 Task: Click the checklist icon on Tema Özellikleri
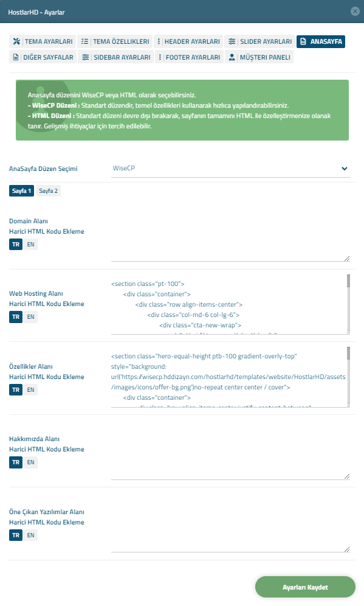(x=84, y=41)
